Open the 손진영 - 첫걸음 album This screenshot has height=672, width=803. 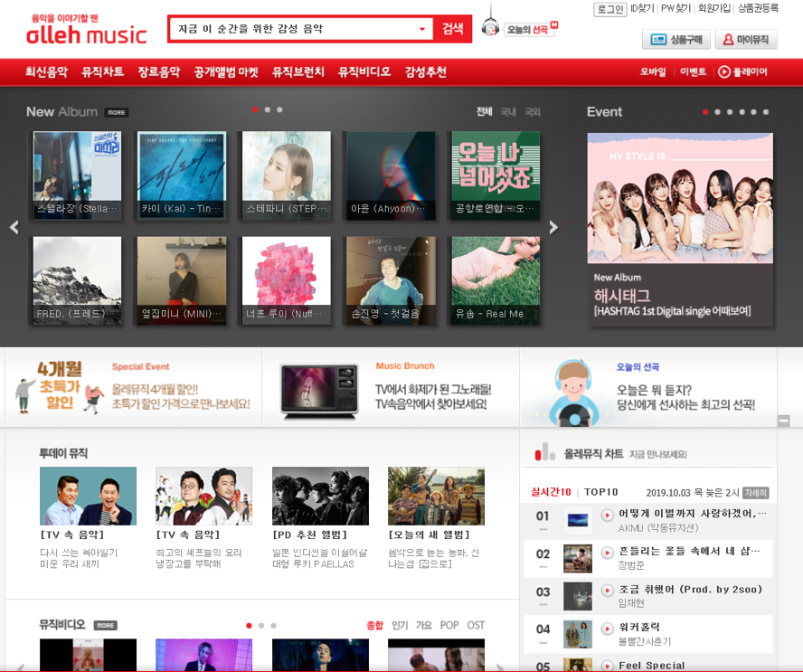point(391,280)
